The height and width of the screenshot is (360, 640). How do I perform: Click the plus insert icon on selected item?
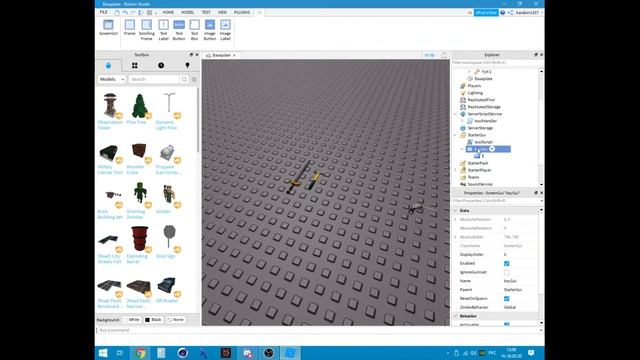(x=492, y=149)
